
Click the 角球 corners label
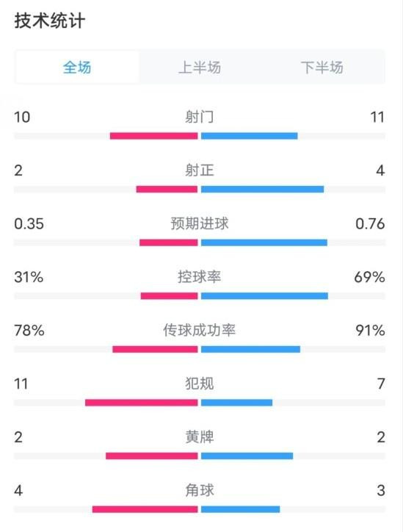point(200,490)
